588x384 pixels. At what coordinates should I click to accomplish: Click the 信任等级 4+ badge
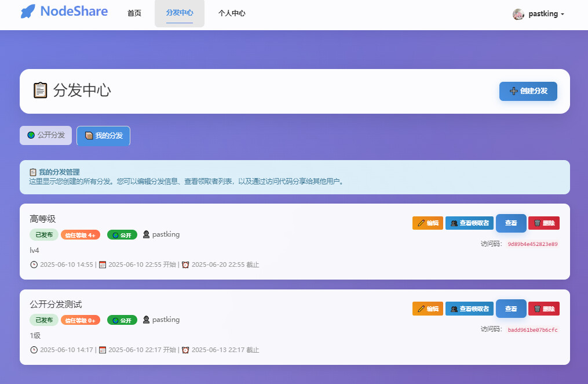click(81, 235)
